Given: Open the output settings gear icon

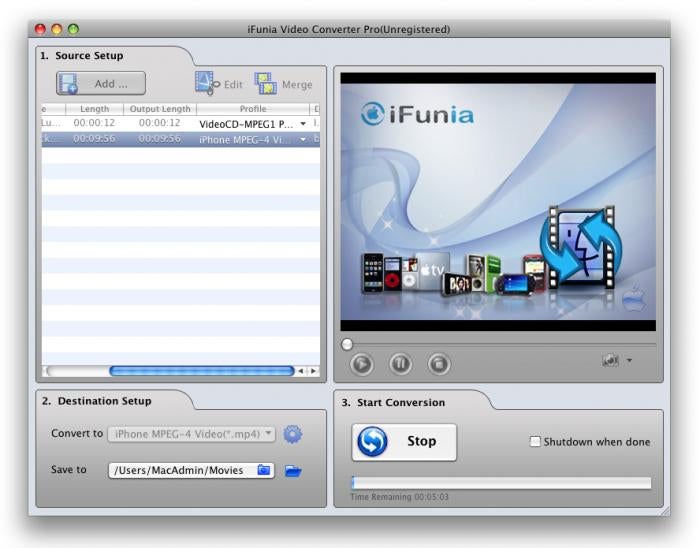Looking at the screenshot, I should click(293, 434).
